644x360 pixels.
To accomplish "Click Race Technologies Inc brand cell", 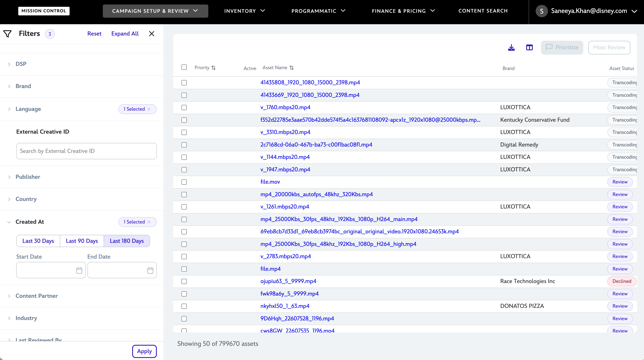I will click(527, 281).
